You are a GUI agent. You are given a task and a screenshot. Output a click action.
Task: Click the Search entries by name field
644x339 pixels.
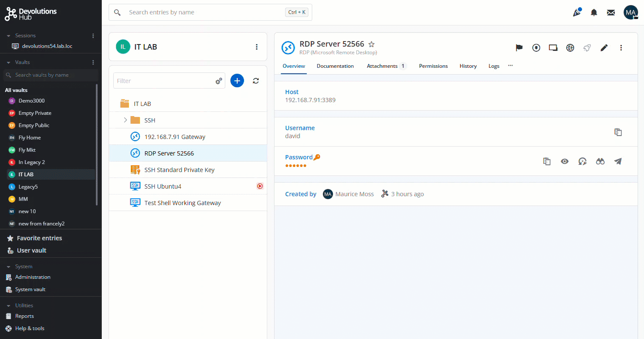pyautogui.click(x=204, y=13)
